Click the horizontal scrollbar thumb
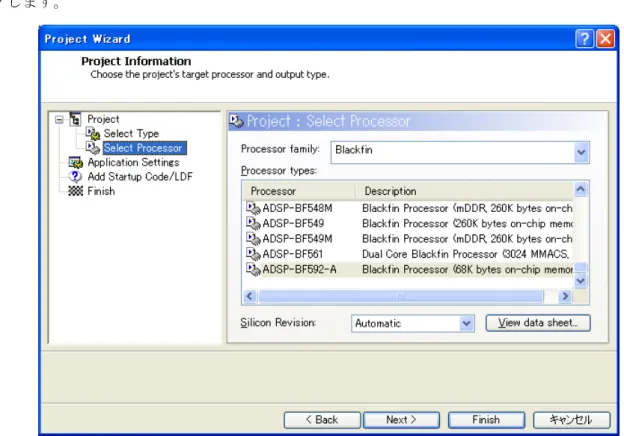 (x=400, y=296)
